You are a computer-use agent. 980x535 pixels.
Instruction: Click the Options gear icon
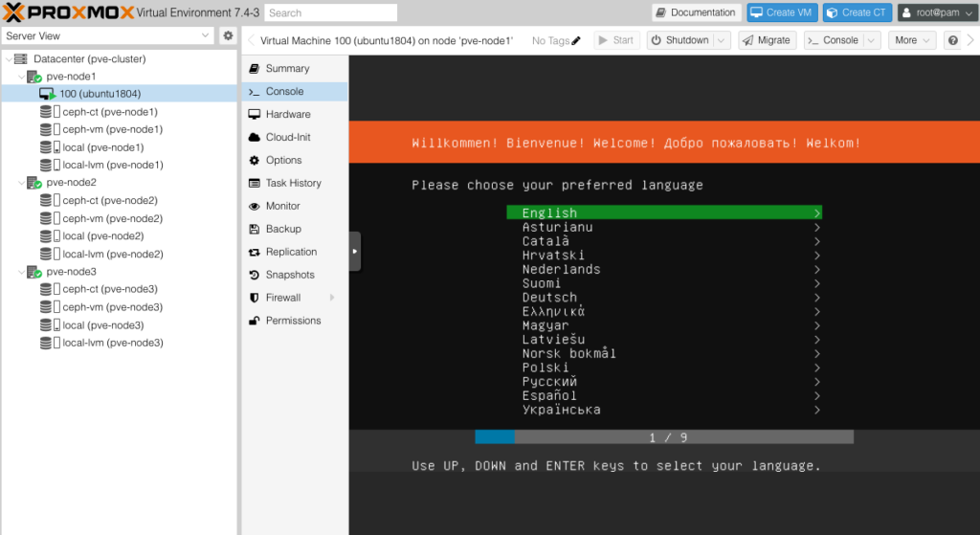(x=255, y=161)
